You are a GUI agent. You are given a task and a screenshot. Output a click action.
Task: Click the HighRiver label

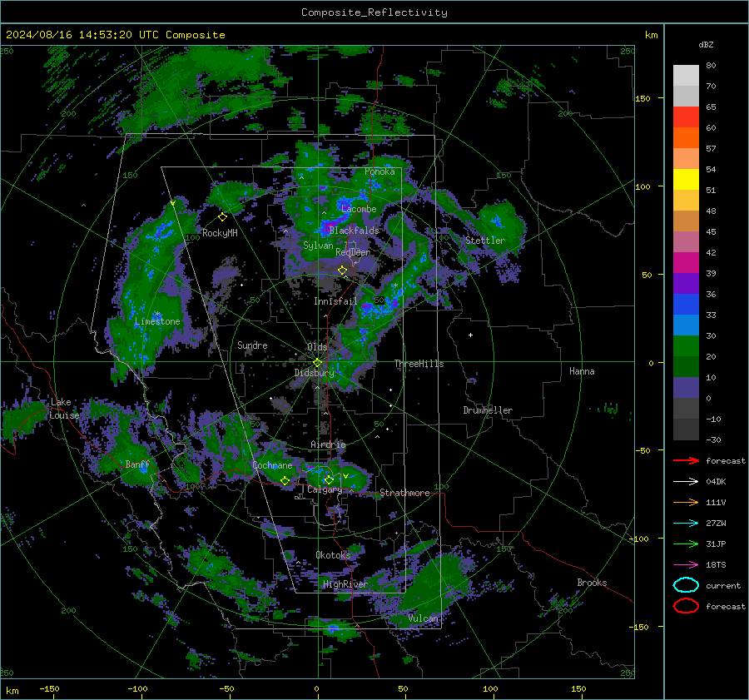[345, 584]
